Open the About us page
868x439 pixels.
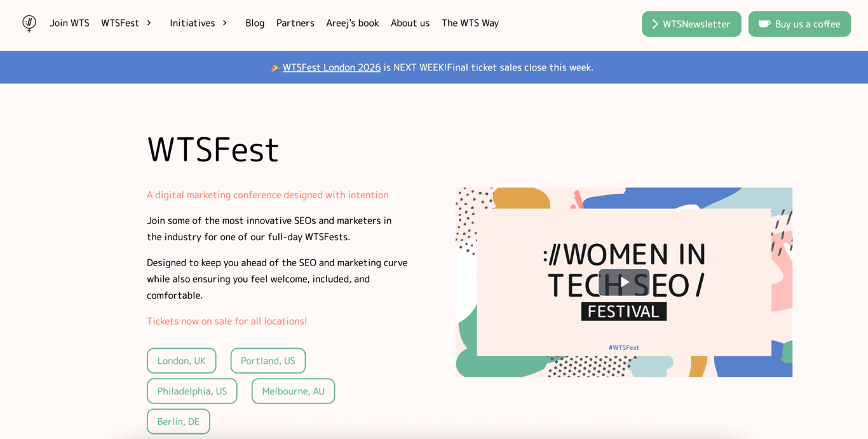(x=410, y=23)
